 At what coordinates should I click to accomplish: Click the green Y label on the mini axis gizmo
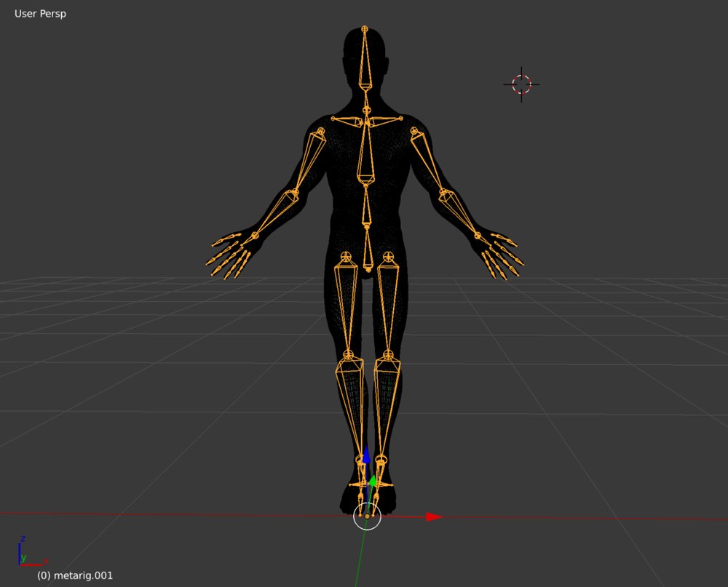pos(24,560)
